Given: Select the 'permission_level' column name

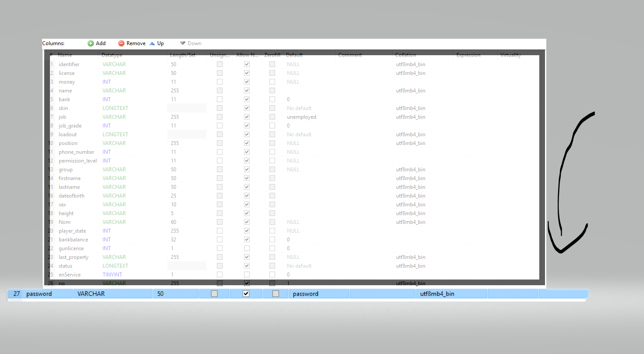Looking at the screenshot, I should 78,161.
